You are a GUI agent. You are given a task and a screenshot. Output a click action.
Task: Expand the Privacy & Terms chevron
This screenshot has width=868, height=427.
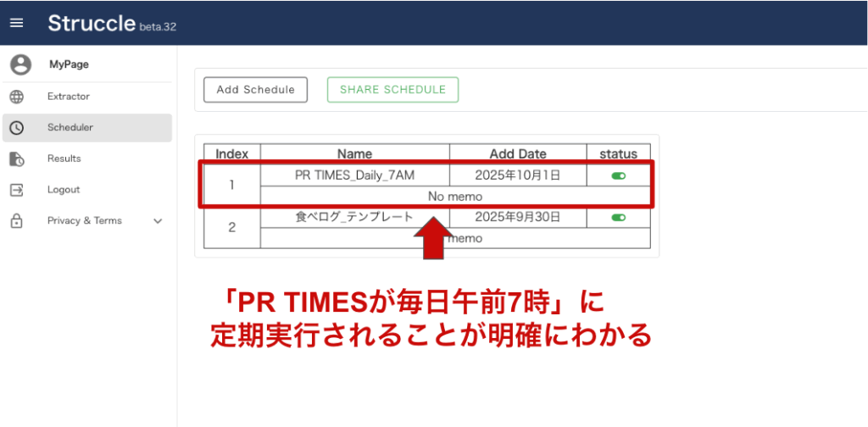click(157, 221)
